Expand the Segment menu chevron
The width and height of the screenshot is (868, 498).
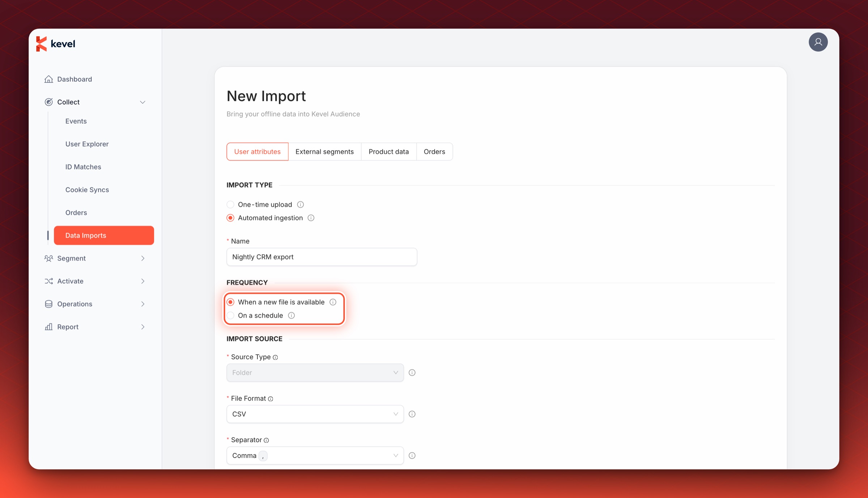pos(142,258)
